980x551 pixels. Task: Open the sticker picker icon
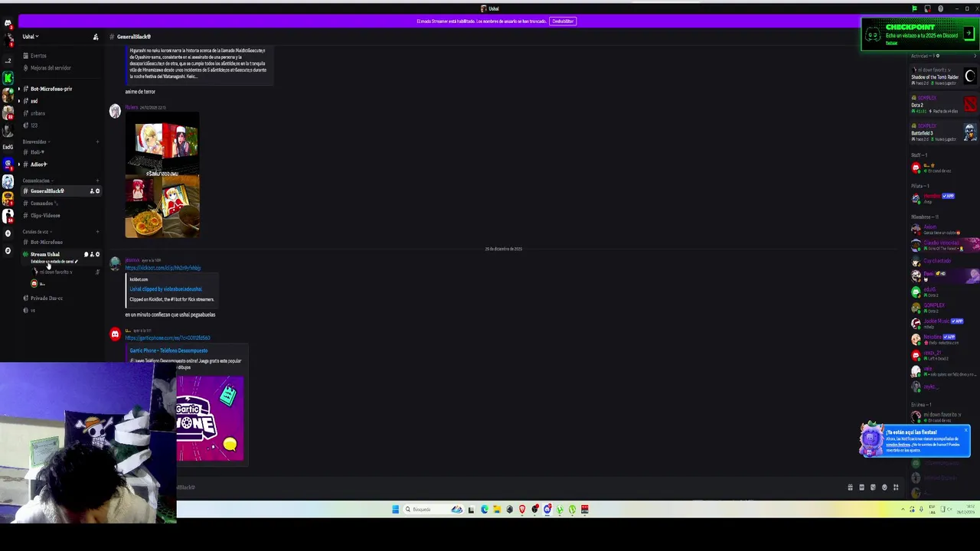coord(873,487)
